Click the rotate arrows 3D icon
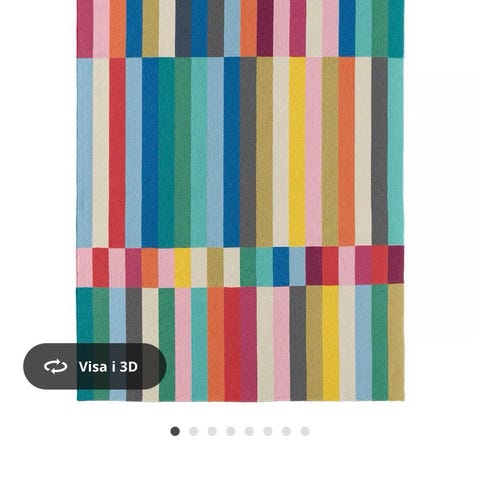The image size is (480, 480). click(x=55, y=366)
